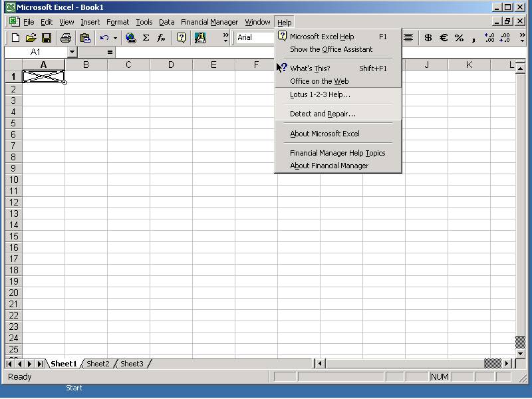Apply Currency Style with the dollar icon
532x399 pixels.
428,38
